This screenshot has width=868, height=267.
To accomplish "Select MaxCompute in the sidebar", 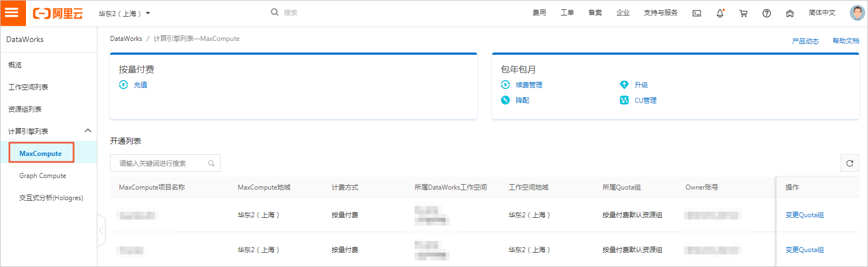I will [x=41, y=153].
